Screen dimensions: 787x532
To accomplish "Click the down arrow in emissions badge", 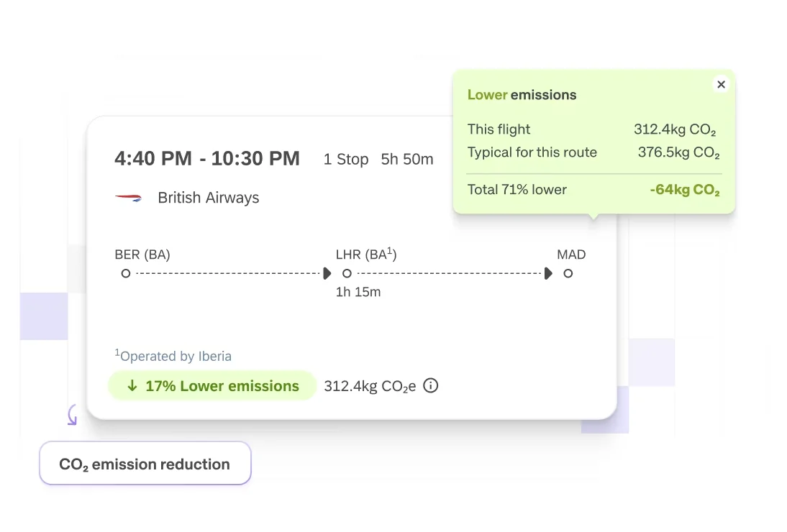I will [132, 385].
